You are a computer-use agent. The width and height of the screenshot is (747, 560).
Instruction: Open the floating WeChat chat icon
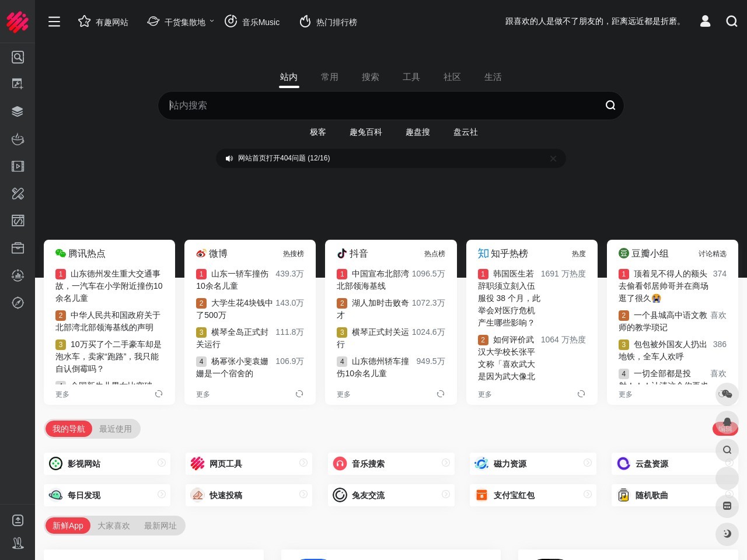click(x=727, y=394)
